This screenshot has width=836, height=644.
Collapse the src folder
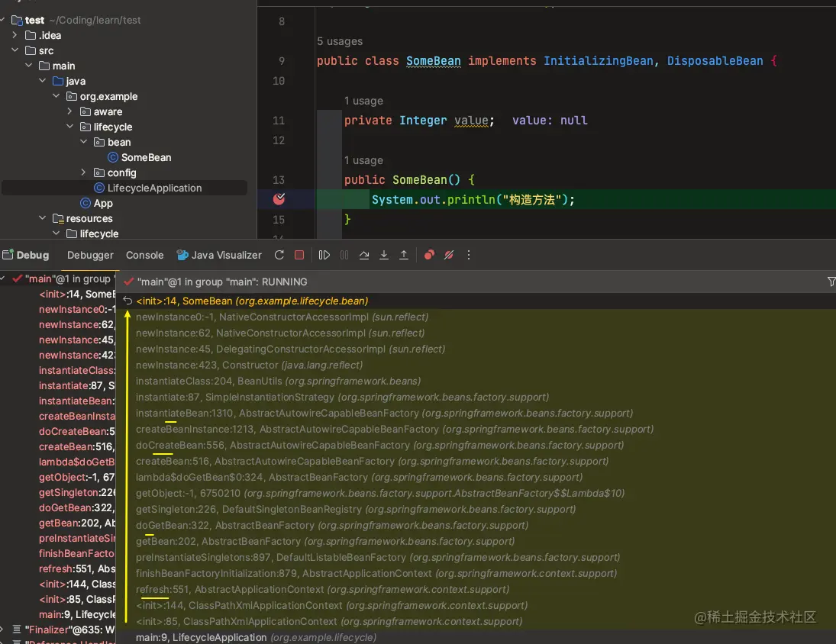click(15, 50)
